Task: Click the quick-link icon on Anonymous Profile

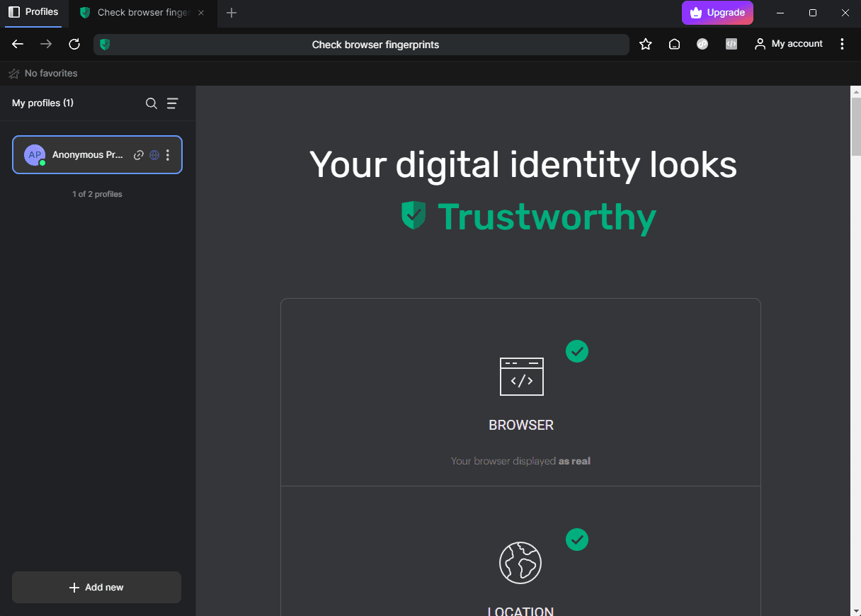Action: click(139, 154)
